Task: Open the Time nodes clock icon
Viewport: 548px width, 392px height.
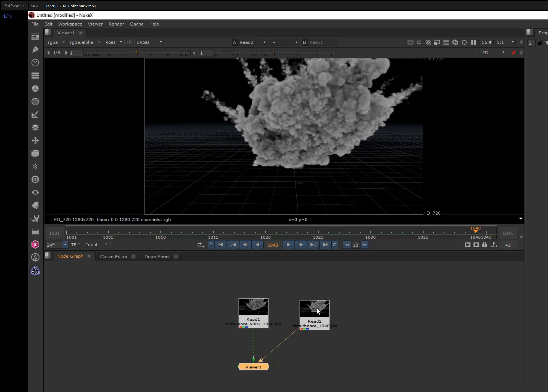Action: [x=35, y=62]
